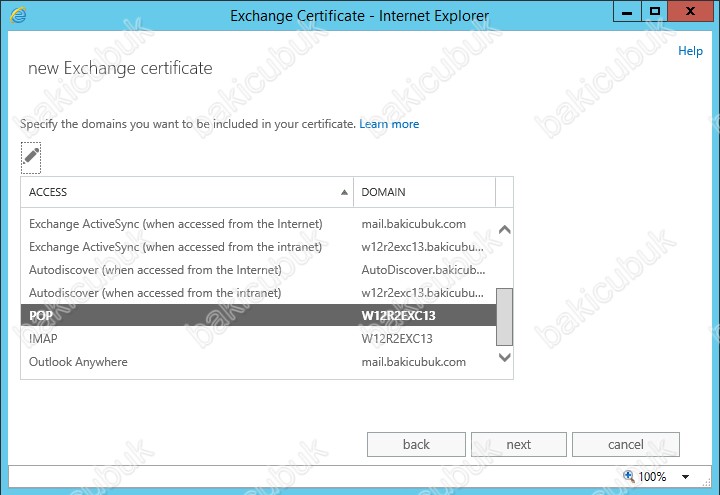Select the Outlook Anywhere row
Viewport: 720px width, 495px height.
259,361
